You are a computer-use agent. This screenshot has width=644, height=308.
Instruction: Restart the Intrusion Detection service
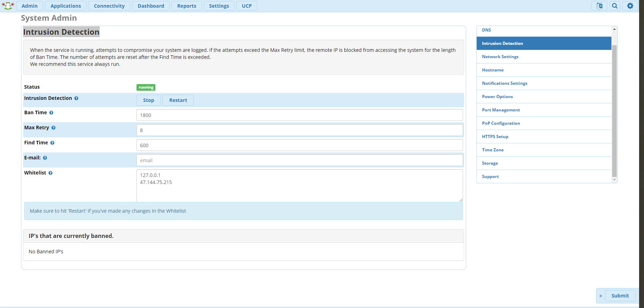(178, 100)
